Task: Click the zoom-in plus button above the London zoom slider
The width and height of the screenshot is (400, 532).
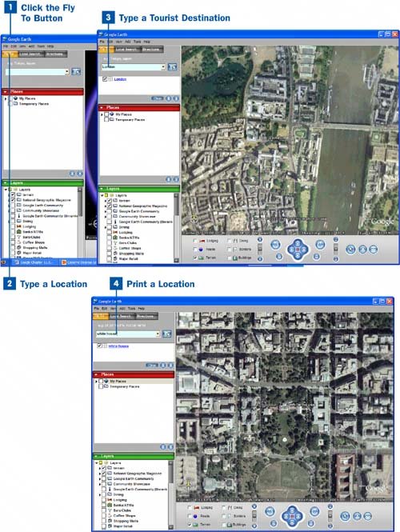Action: 335,239
